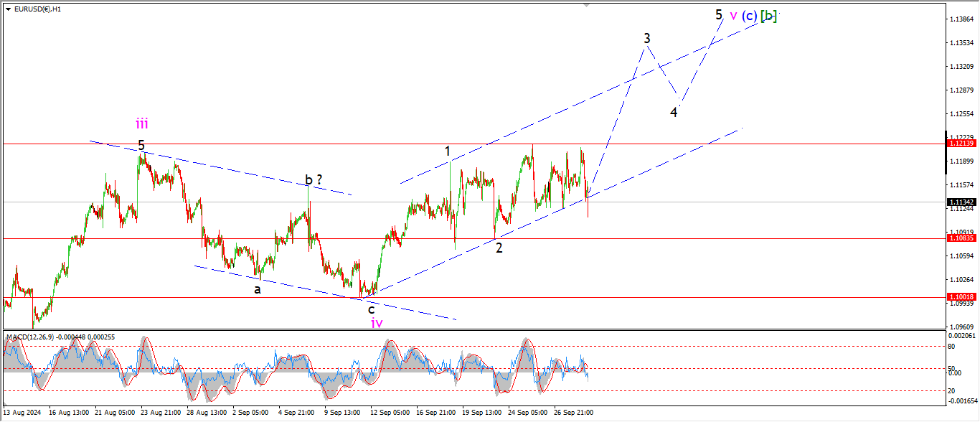Screen dimensions: 980x422
Task: Click the red 1.12139 price level tag
Action: (x=961, y=144)
